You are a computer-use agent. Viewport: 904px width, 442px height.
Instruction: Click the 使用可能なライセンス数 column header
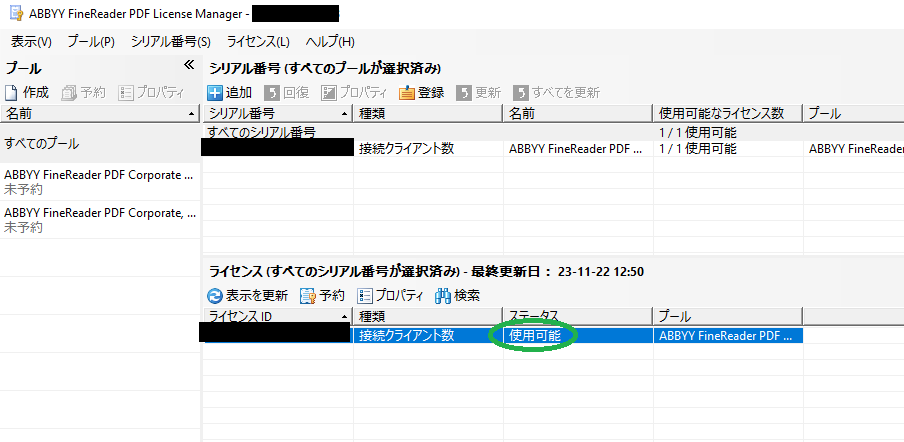coord(728,114)
